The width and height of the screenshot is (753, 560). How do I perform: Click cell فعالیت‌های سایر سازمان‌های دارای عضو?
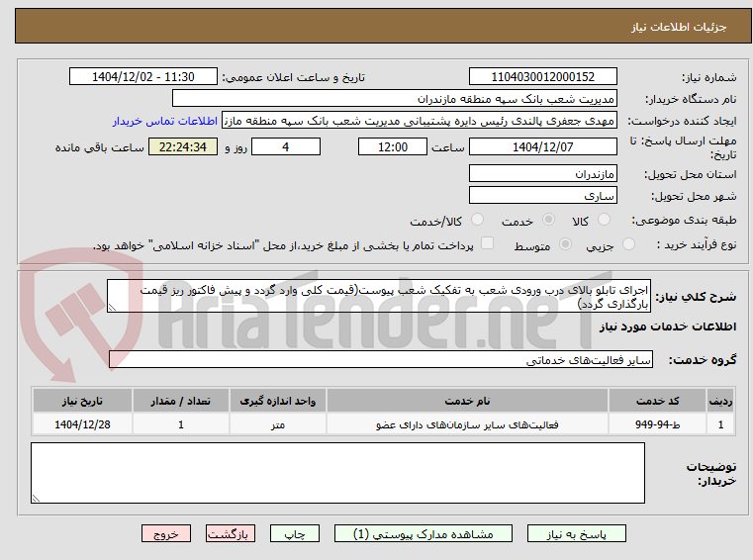tap(467, 424)
